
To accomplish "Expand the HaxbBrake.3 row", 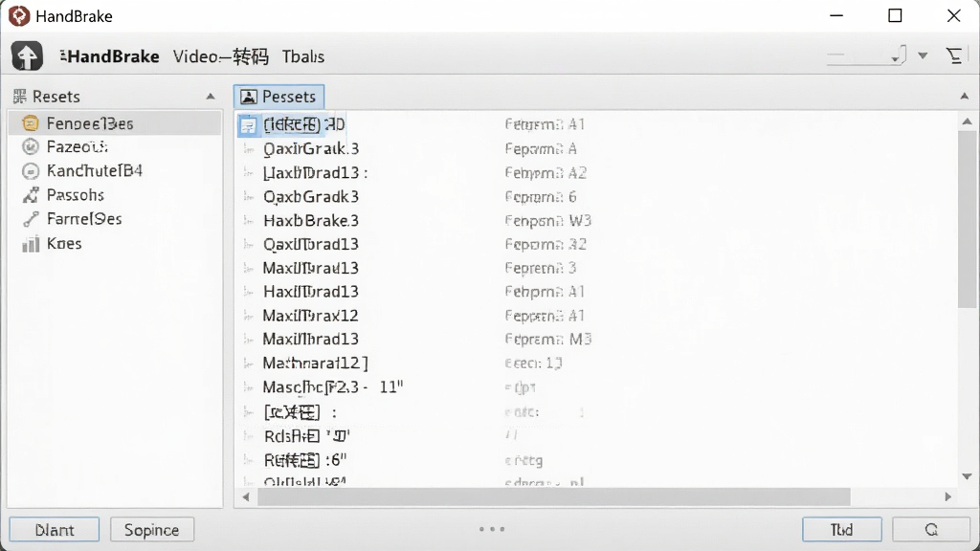I will pyautogui.click(x=248, y=221).
